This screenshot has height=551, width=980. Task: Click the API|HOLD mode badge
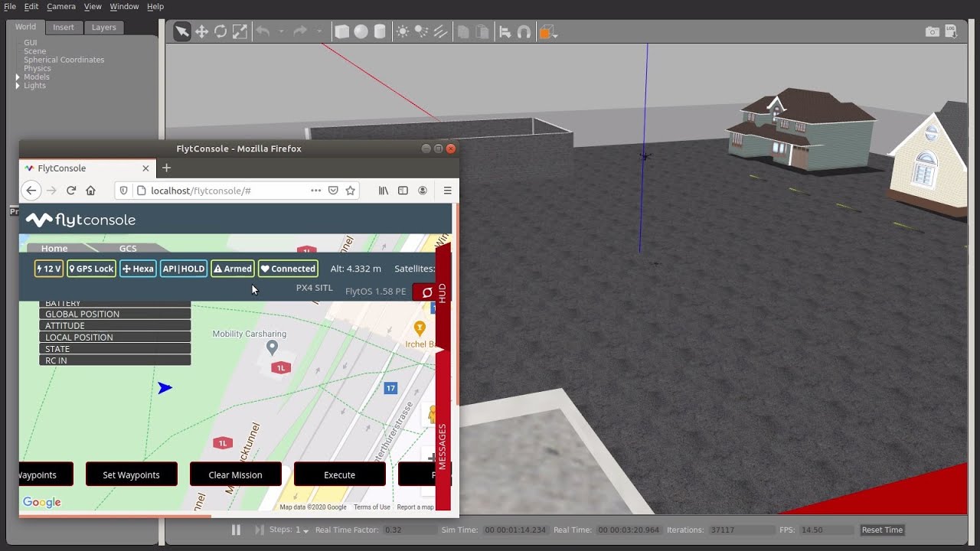(x=184, y=269)
